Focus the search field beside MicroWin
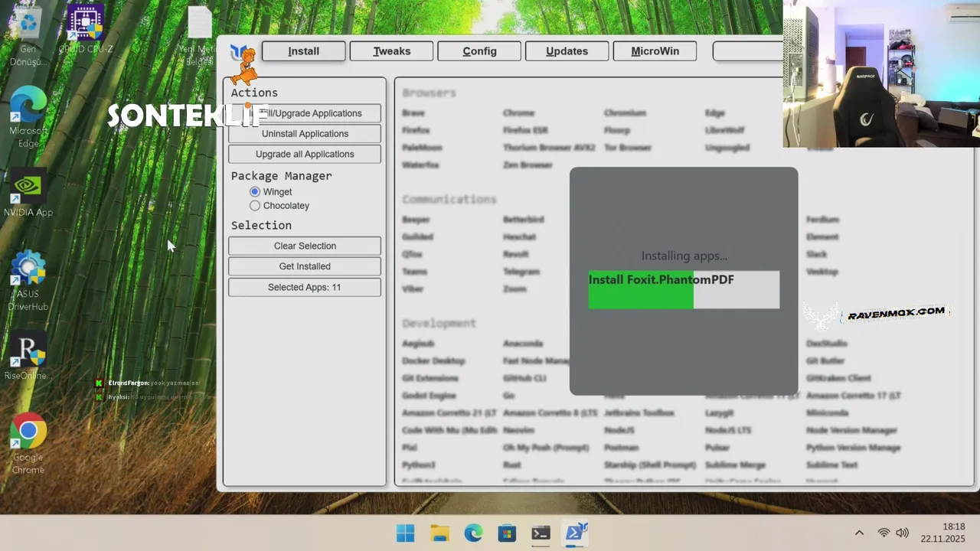980x551 pixels. (747, 51)
